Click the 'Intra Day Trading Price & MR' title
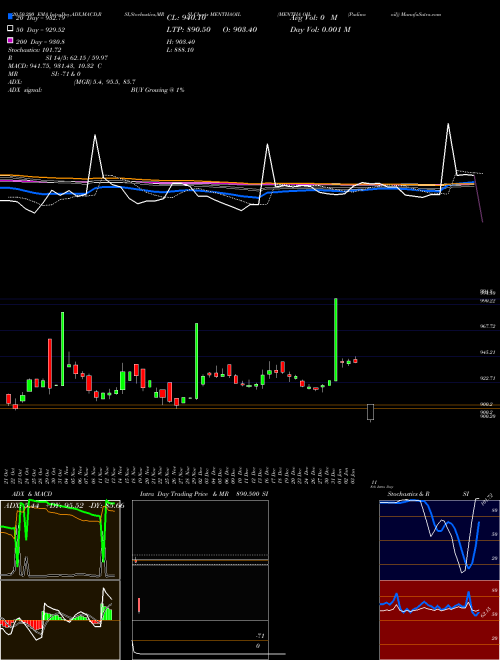The width and height of the screenshot is (500, 660). [x=184, y=494]
